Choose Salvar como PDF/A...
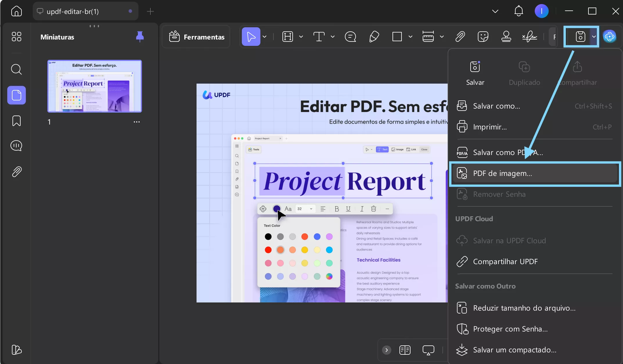The width and height of the screenshot is (623, 364). tap(534, 152)
